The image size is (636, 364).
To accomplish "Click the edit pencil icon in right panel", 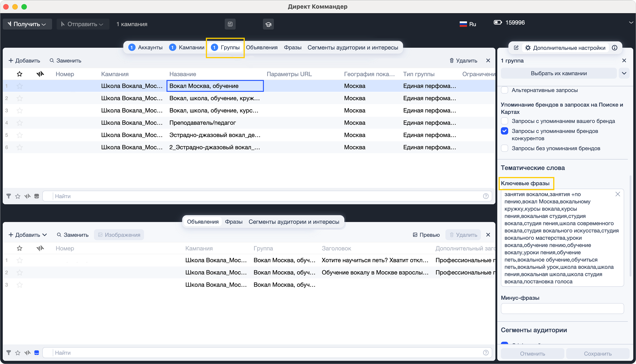I will pyautogui.click(x=516, y=48).
